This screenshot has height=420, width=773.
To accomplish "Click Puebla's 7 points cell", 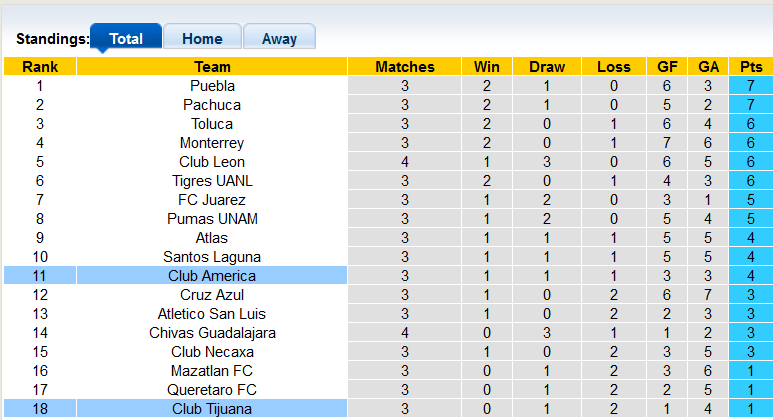I will 749,86.
